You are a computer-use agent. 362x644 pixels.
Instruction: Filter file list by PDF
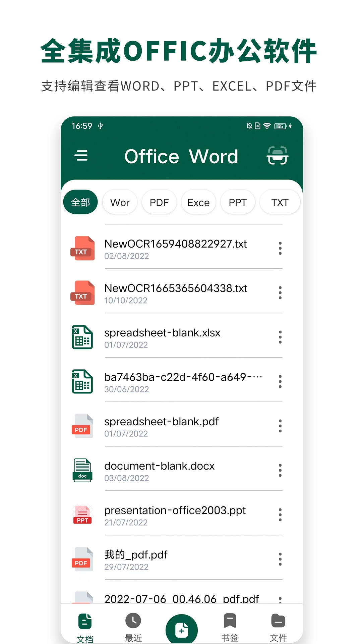click(x=159, y=202)
